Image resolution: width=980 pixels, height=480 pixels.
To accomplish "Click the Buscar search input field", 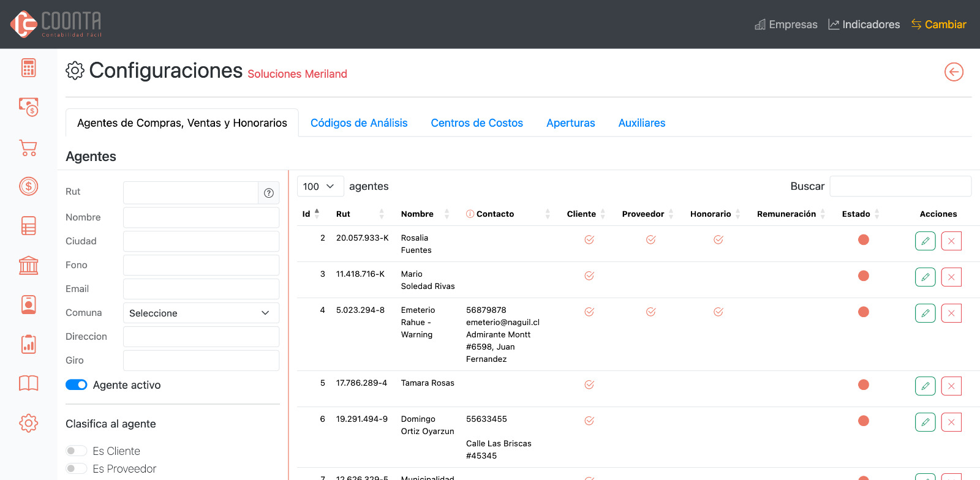I will pyautogui.click(x=900, y=186).
